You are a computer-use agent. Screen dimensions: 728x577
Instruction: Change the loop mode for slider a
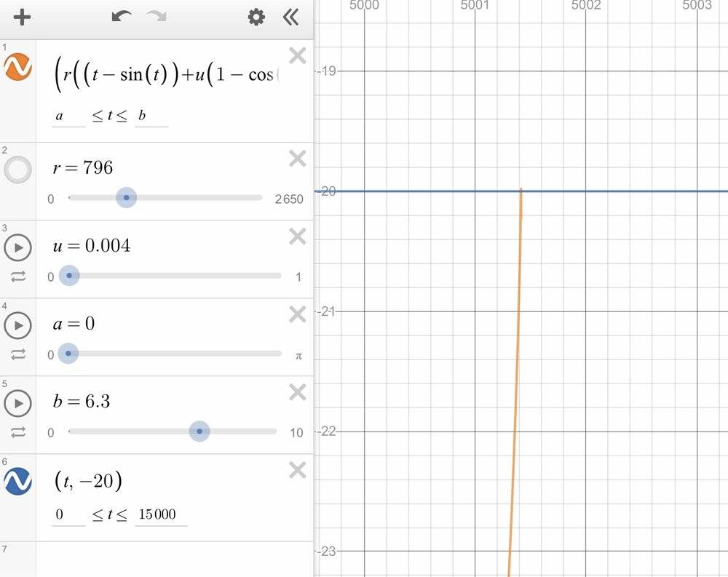(x=17, y=354)
